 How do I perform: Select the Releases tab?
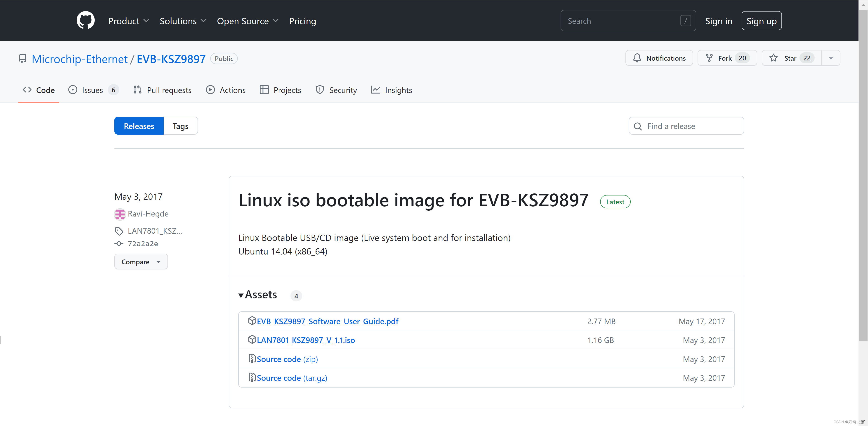[x=139, y=126]
